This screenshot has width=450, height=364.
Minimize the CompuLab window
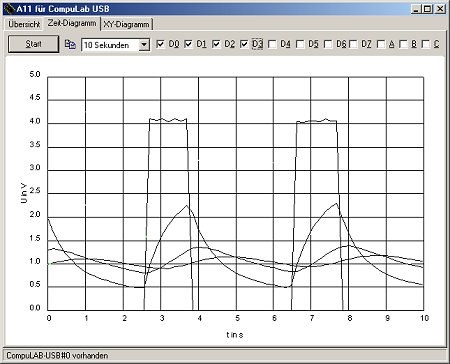pyautogui.click(x=415, y=9)
